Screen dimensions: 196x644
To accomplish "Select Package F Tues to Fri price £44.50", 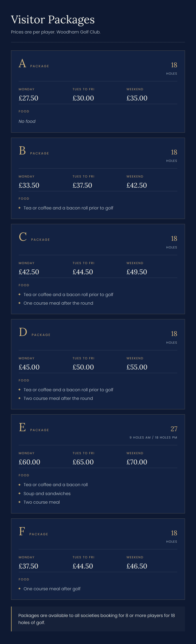I will point(83,566).
